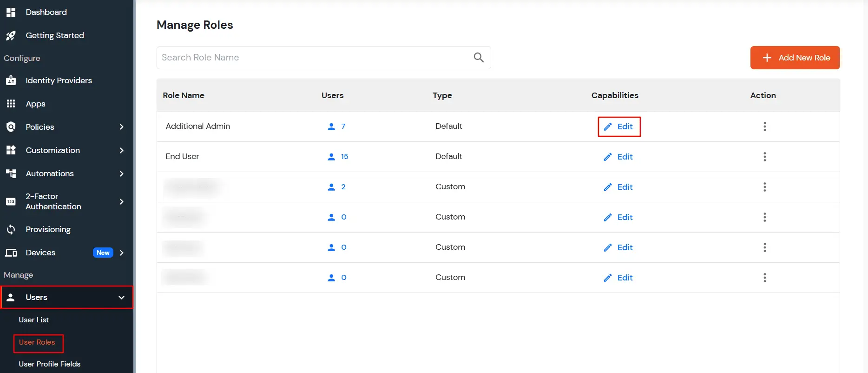Click the Identity Providers badge icon

click(x=11, y=80)
